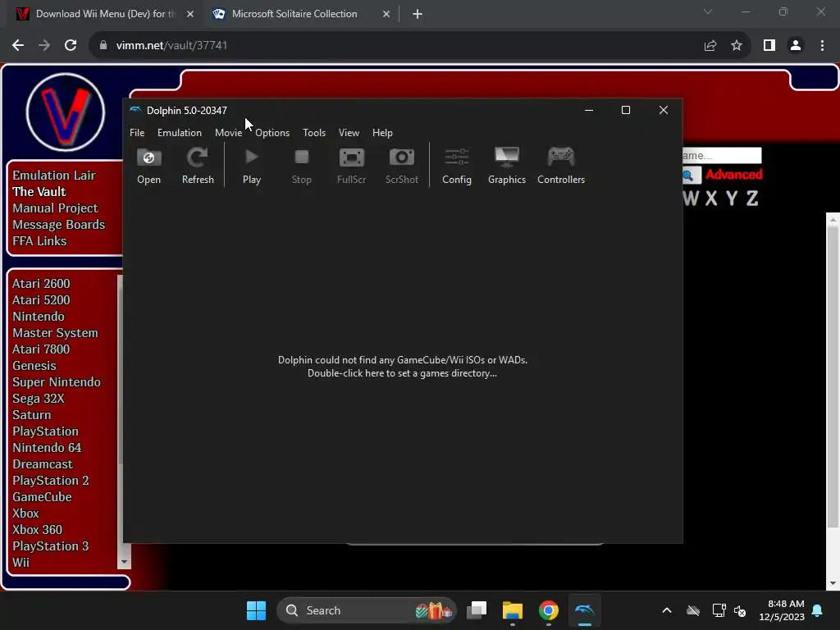840x630 pixels.
Task: Open The Vault link
Action: coord(39,192)
